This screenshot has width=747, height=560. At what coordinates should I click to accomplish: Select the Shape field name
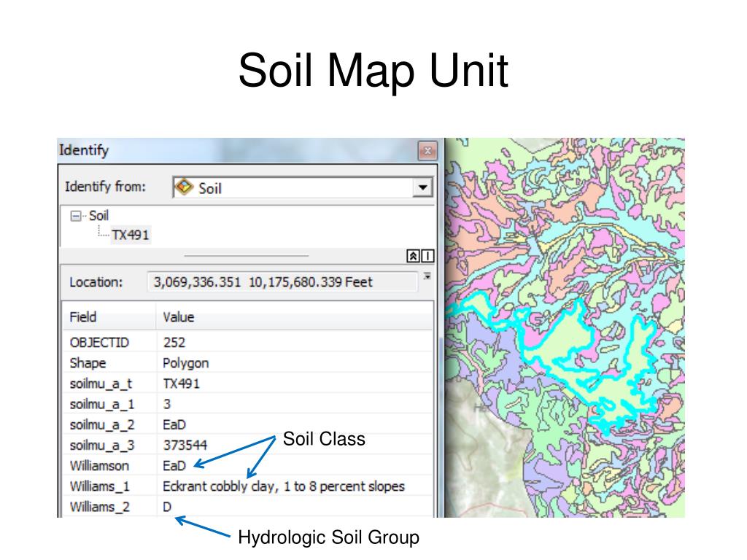tap(88, 363)
